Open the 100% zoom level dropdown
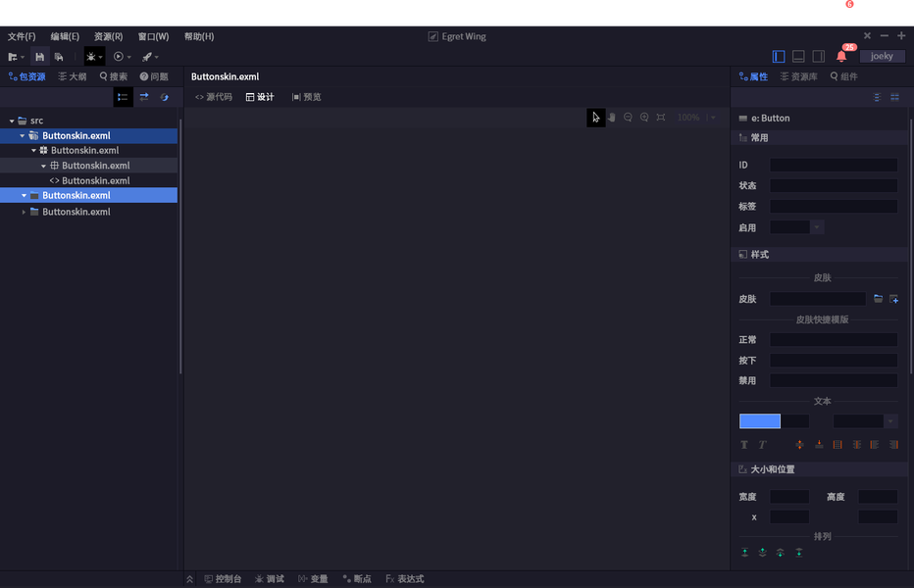Screen dimensions: 914x588 pyautogui.click(x=713, y=118)
